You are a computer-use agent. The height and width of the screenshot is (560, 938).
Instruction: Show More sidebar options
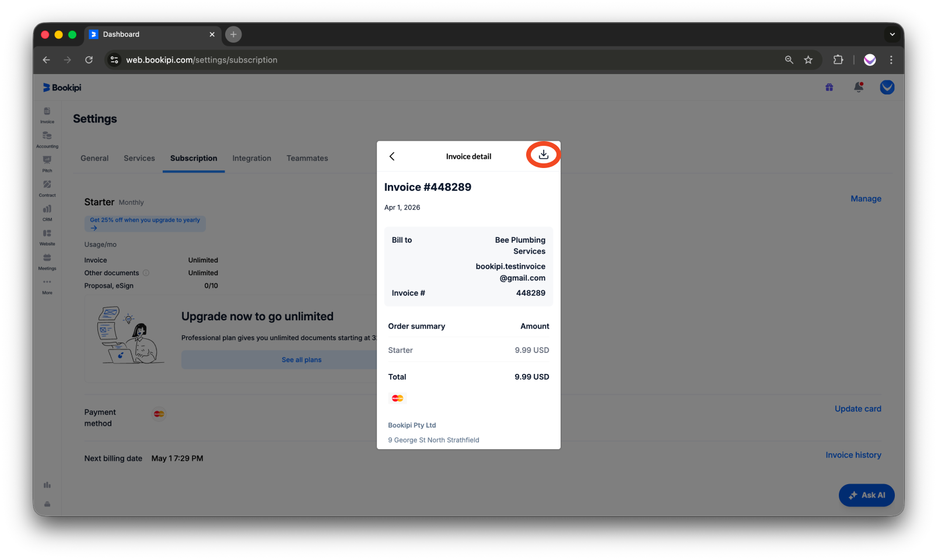[47, 286]
